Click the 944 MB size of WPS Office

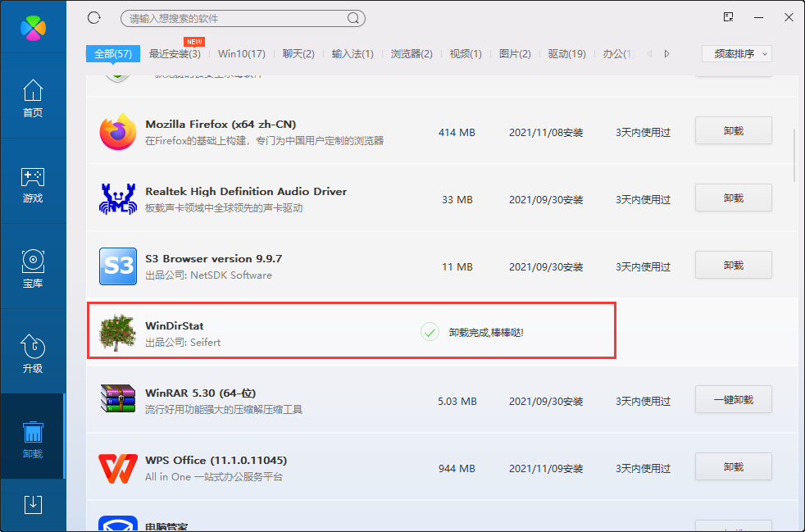457,469
